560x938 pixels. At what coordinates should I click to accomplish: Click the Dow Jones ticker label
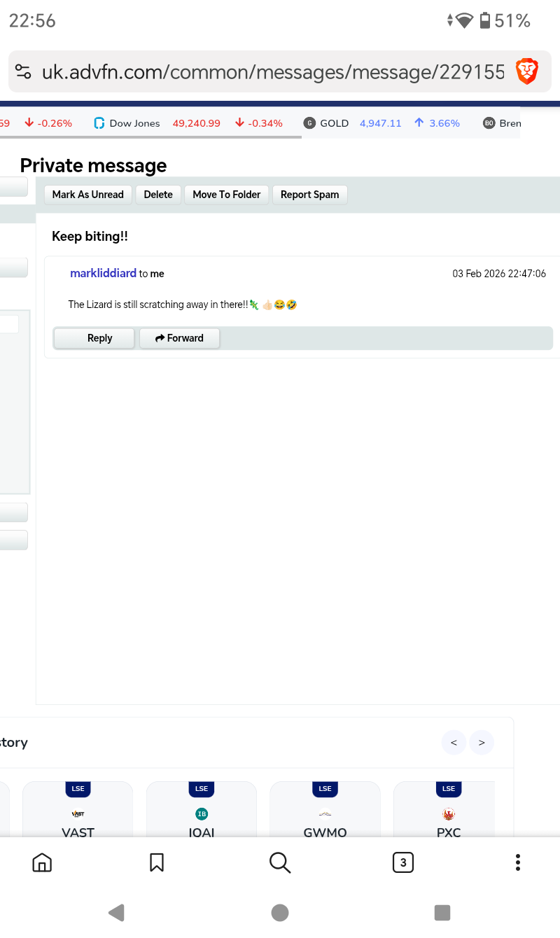(135, 123)
